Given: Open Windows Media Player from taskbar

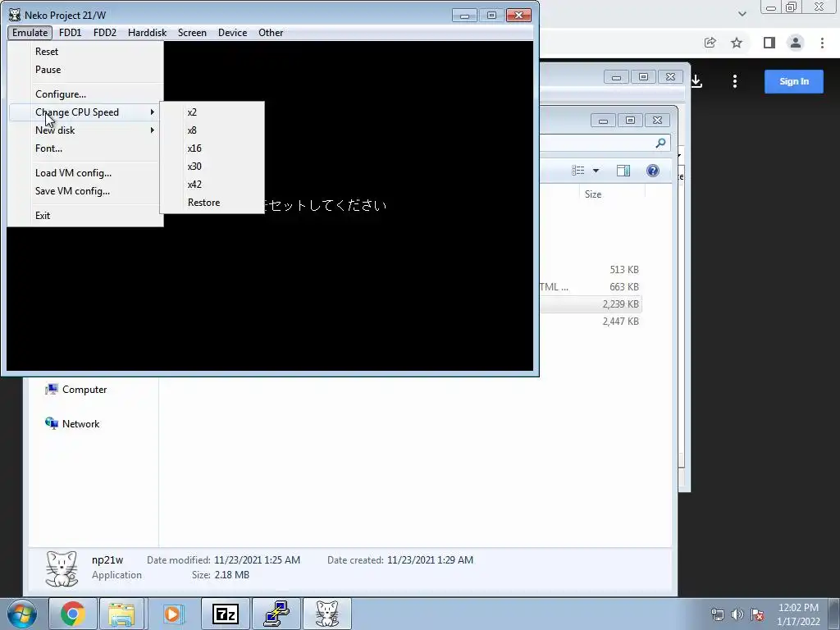Looking at the screenshot, I should coord(173,614).
